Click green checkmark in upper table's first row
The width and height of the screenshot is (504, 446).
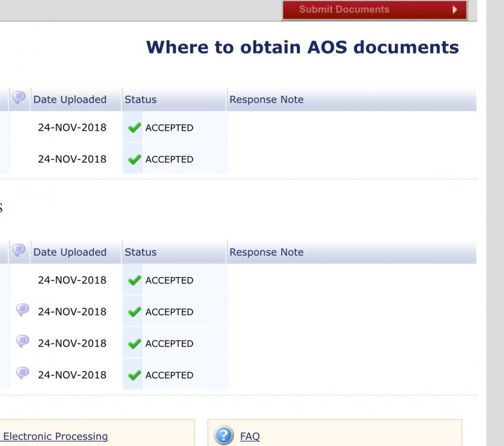coord(134,127)
